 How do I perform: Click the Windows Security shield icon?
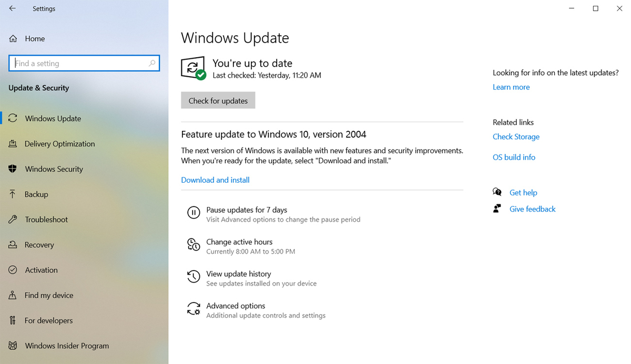(x=13, y=169)
